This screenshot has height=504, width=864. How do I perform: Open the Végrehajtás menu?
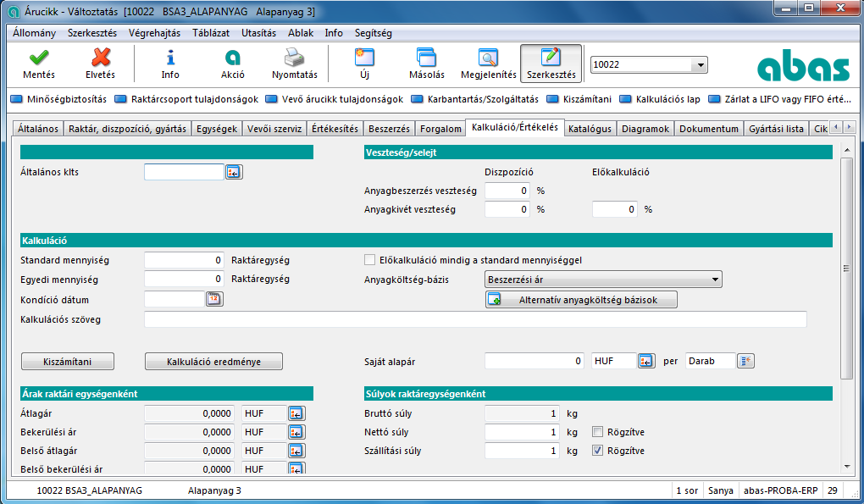pyautogui.click(x=154, y=33)
